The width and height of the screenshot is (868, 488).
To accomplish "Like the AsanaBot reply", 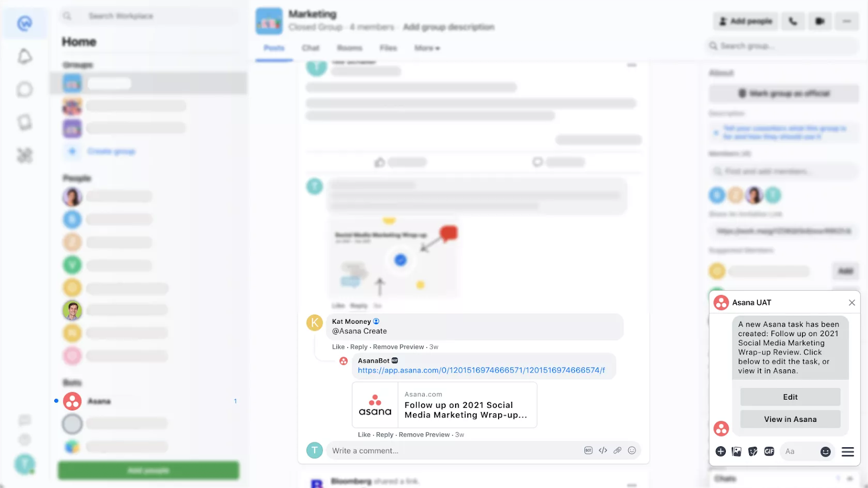I will coord(365,435).
